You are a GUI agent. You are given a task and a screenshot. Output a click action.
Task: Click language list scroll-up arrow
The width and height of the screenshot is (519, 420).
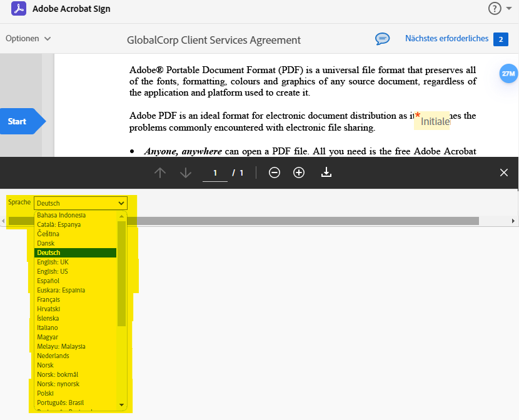click(x=121, y=216)
